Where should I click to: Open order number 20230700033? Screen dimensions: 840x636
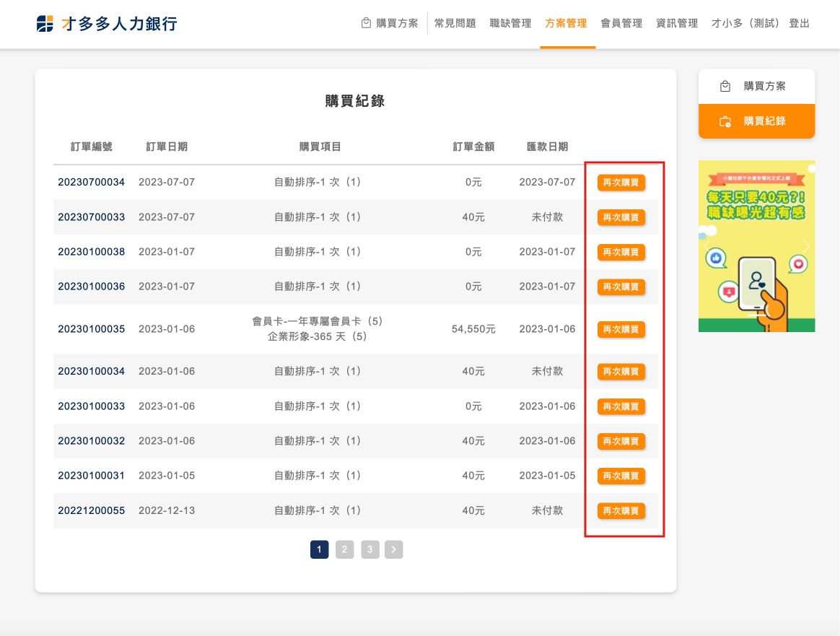(91, 217)
